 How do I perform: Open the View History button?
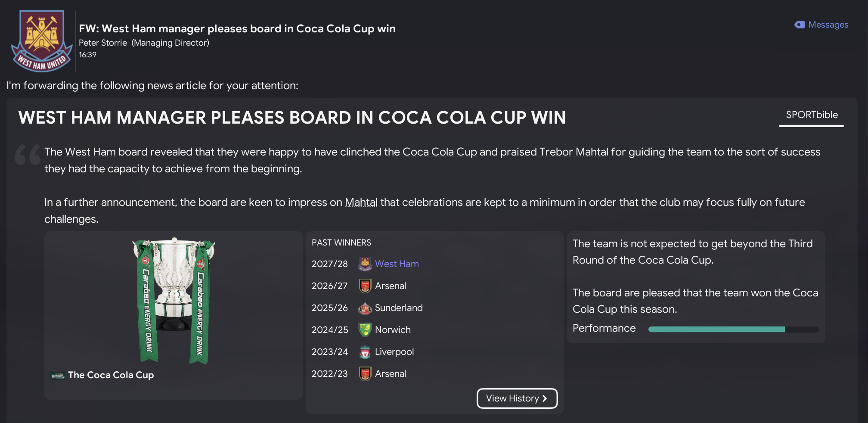512,398
